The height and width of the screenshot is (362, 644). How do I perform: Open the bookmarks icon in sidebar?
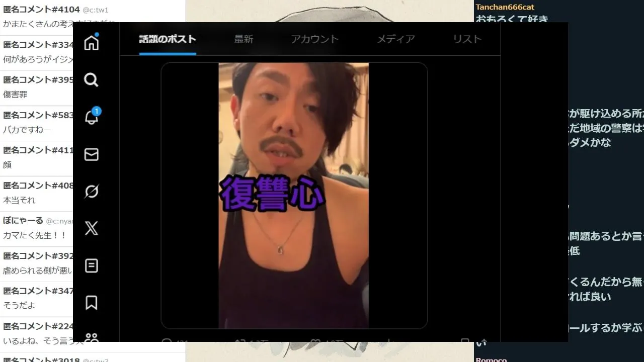coord(91,303)
